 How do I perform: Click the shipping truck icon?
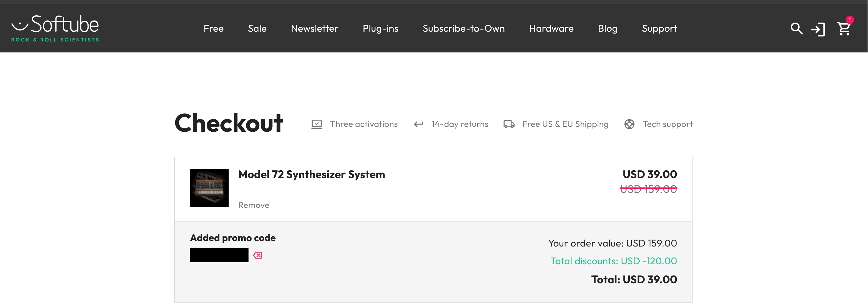(x=509, y=124)
